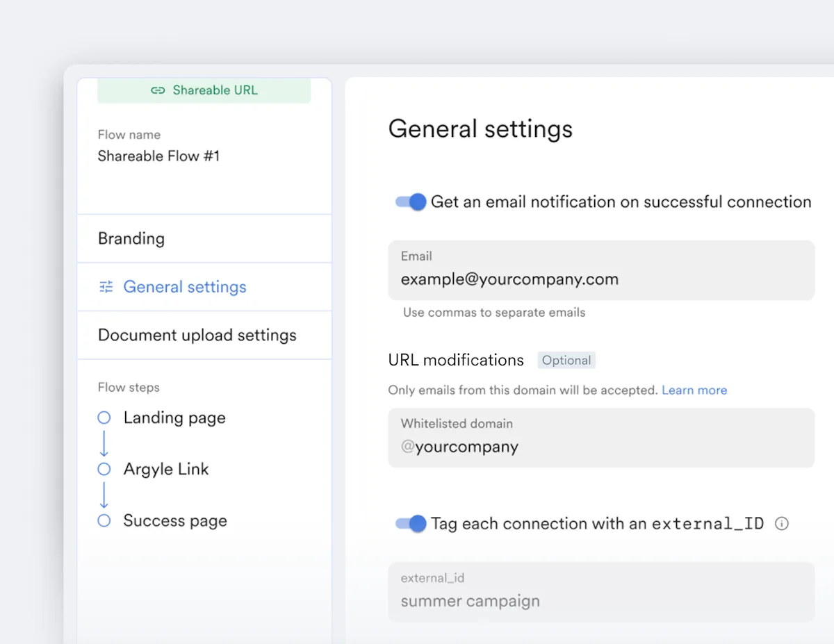The height and width of the screenshot is (644, 834).
Task: Edit the Flow name Shareable Flow #1
Action: pos(158,156)
